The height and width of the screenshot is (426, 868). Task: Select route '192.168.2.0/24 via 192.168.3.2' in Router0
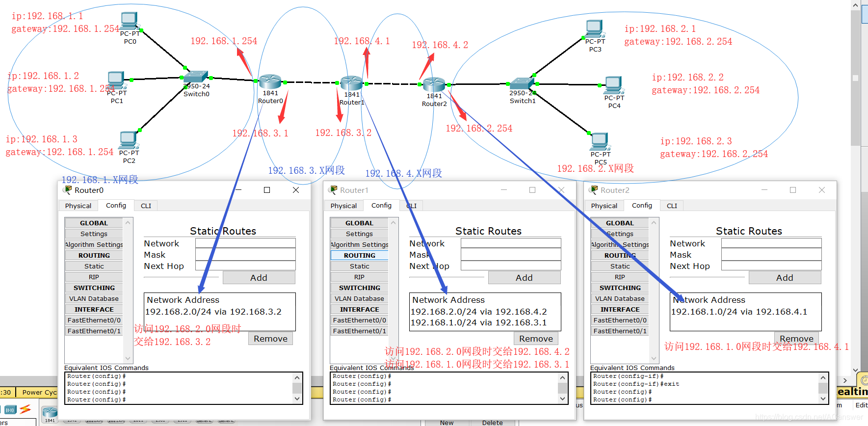pyautogui.click(x=213, y=312)
